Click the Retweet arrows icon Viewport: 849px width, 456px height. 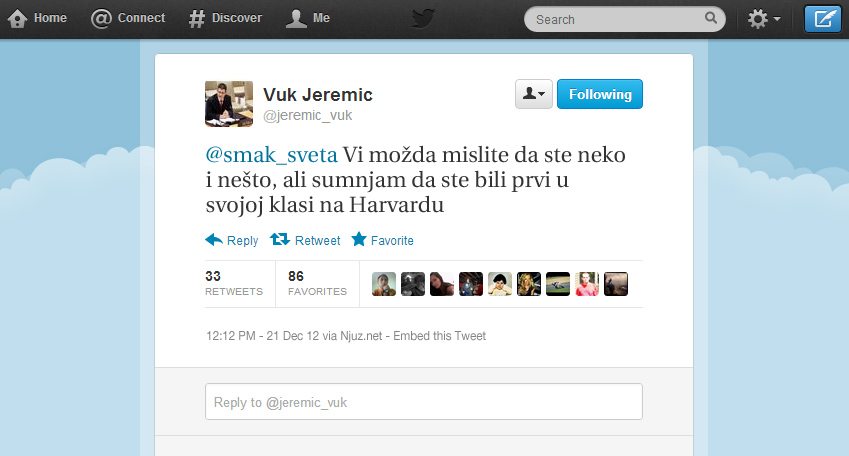click(x=280, y=239)
